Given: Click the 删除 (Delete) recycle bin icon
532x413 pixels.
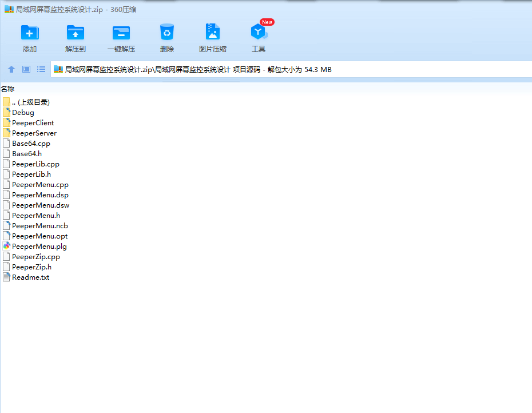Looking at the screenshot, I should pyautogui.click(x=167, y=32).
